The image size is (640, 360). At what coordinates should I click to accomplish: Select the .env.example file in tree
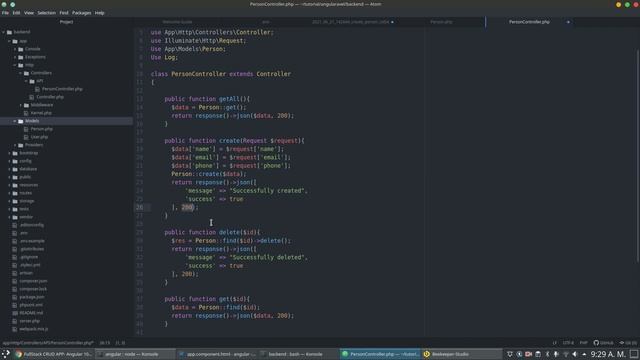(32, 241)
